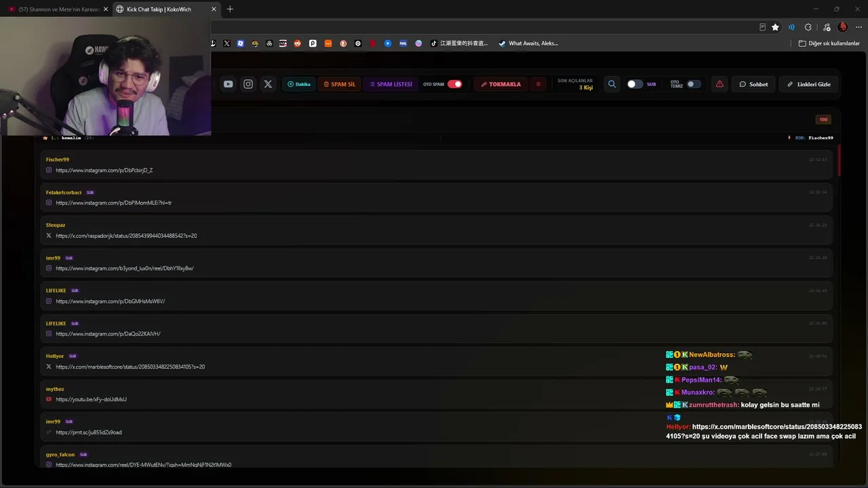Open the Diğer sık kullanılanlar bookmarks folder
The height and width of the screenshot is (488, 868).
[829, 43]
